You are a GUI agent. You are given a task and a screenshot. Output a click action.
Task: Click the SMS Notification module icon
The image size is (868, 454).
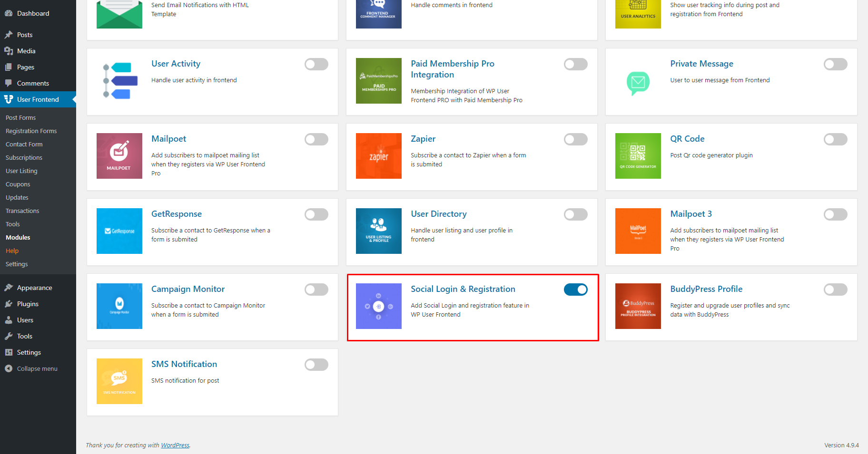119,381
